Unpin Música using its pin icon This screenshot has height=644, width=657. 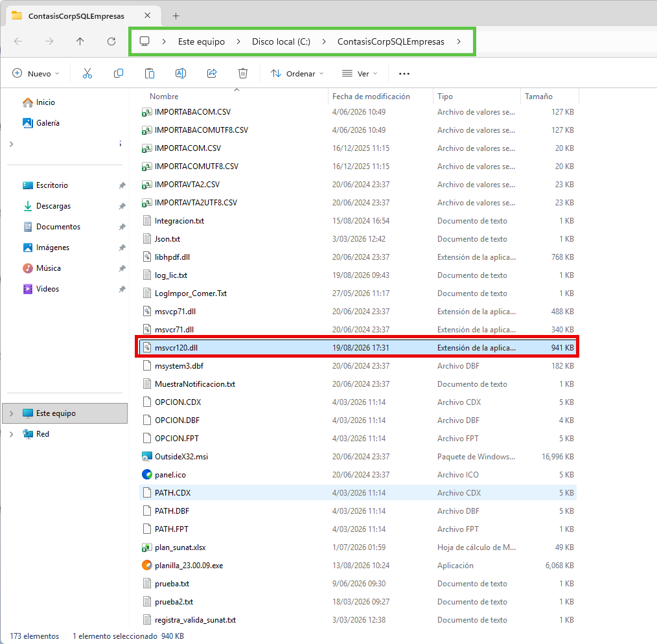(122, 268)
